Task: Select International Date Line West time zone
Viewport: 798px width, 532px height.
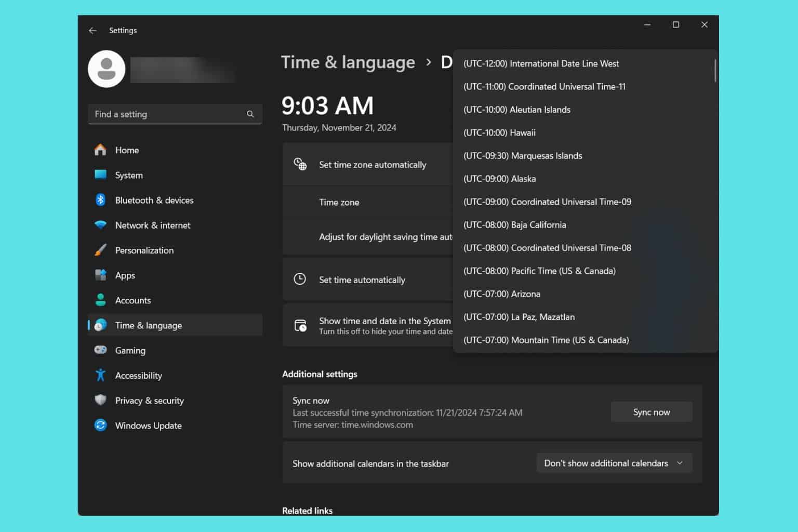Action: coord(586,63)
